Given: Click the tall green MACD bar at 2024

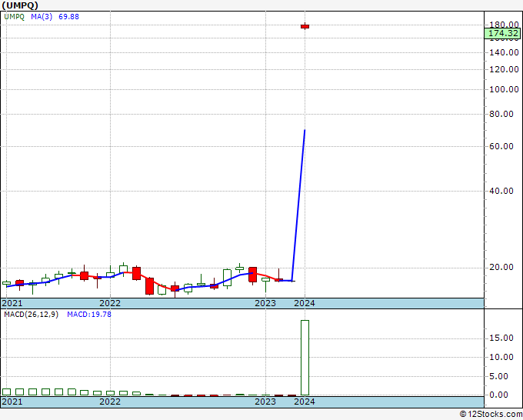Looking at the screenshot, I should 305,357.
